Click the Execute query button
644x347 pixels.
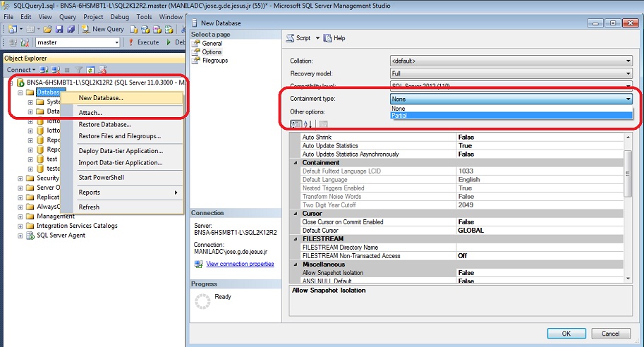point(144,42)
